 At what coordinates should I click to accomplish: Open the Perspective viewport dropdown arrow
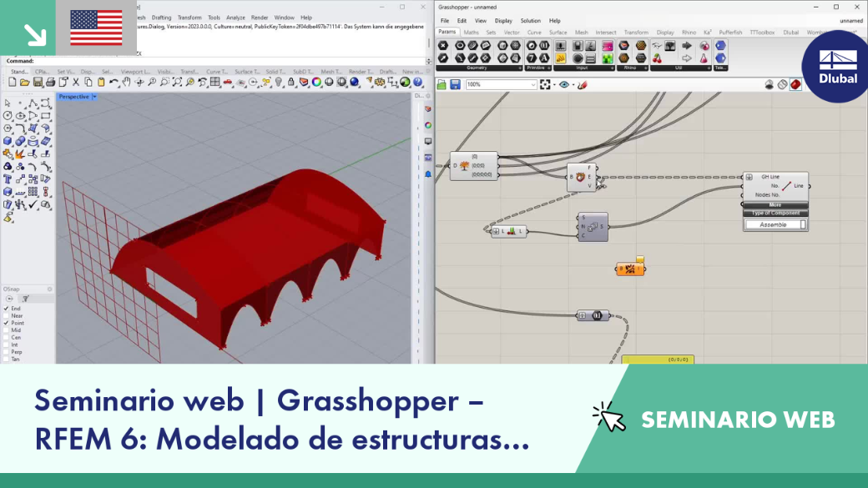(x=94, y=97)
